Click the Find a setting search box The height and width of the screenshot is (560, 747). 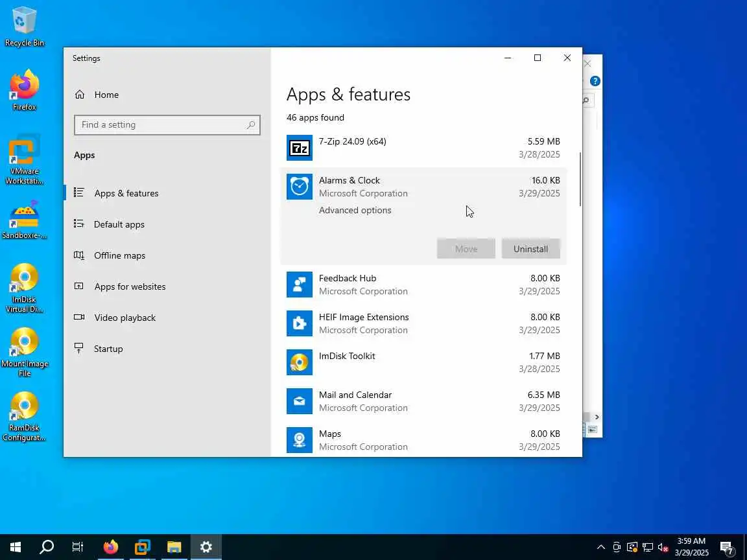(167, 124)
